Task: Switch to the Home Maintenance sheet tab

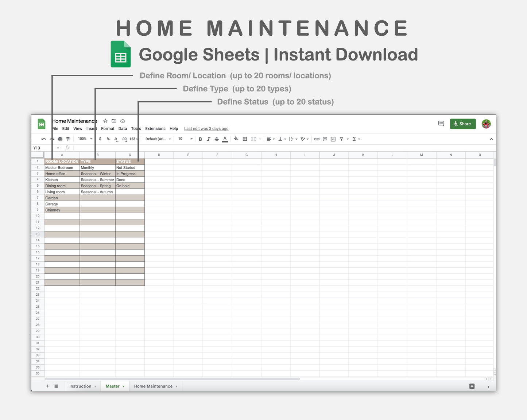Action: (x=153, y=386)
